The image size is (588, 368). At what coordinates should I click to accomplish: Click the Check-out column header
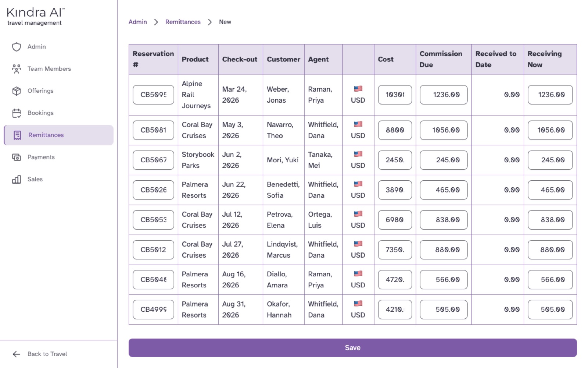[240, 59]
